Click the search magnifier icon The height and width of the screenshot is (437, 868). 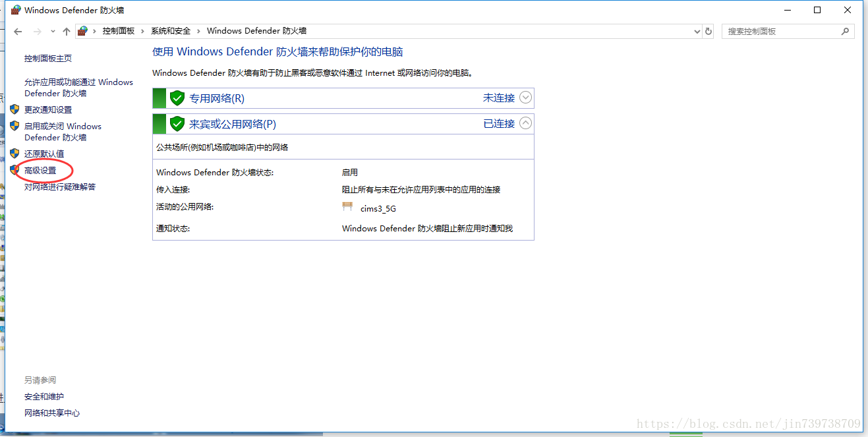(846, 31)
